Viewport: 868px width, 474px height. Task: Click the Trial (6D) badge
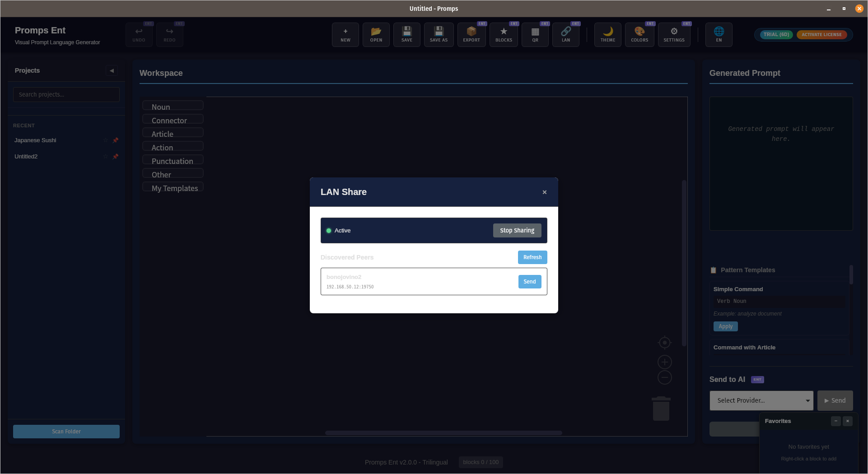pos(776,35)
